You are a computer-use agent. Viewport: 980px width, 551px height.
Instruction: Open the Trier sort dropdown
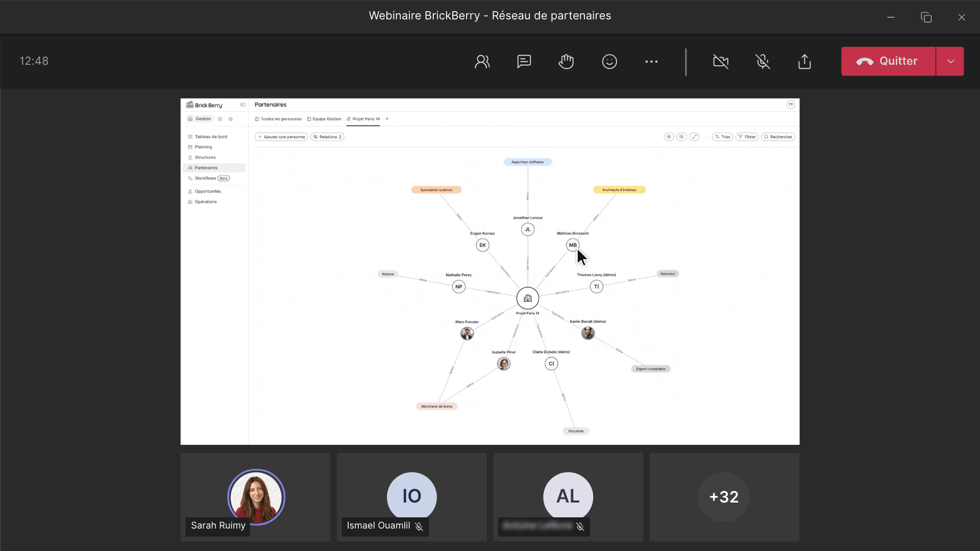pos(722,137)
